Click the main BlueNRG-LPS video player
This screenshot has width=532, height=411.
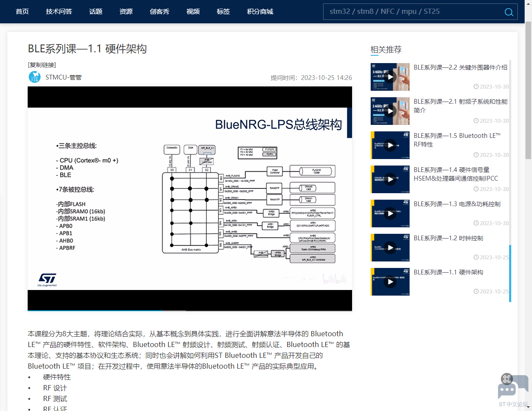(190, 198)
